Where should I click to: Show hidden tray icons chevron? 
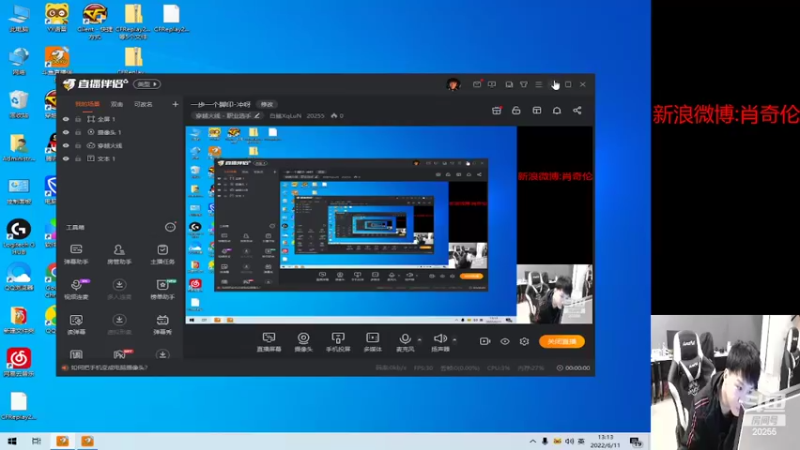tap(533, 441)
